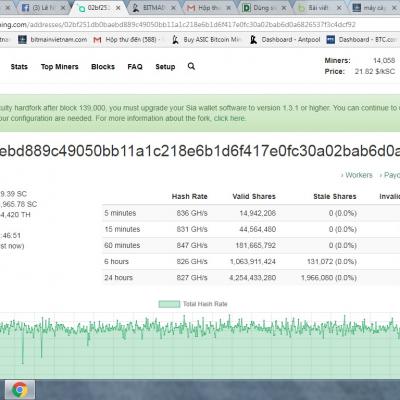Open the FAQ page
Viewport: 400px width, 400px height.
(x=135, y=67)
